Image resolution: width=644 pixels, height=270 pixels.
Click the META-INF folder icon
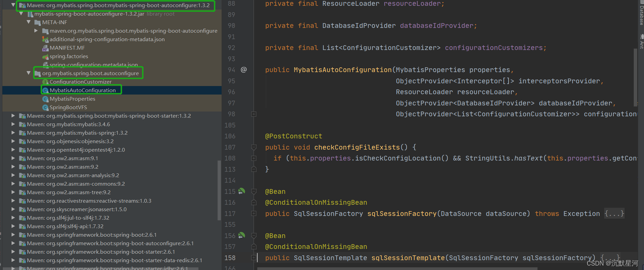38,22
